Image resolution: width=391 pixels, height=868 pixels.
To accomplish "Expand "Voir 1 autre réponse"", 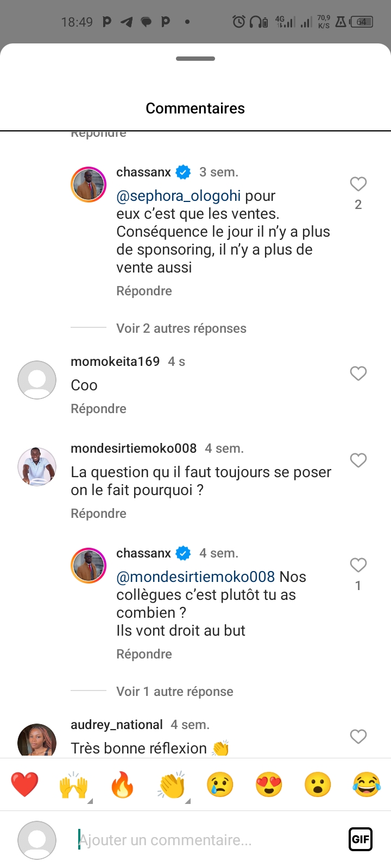I will tap(174, 692).
